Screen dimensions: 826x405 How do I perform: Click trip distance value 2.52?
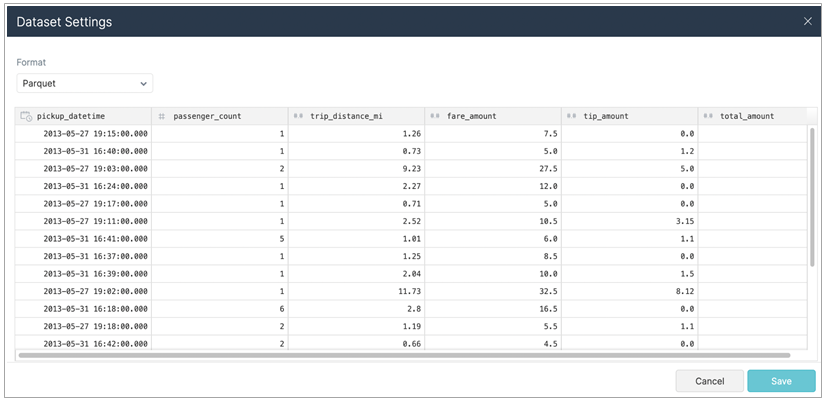[412, 221]
